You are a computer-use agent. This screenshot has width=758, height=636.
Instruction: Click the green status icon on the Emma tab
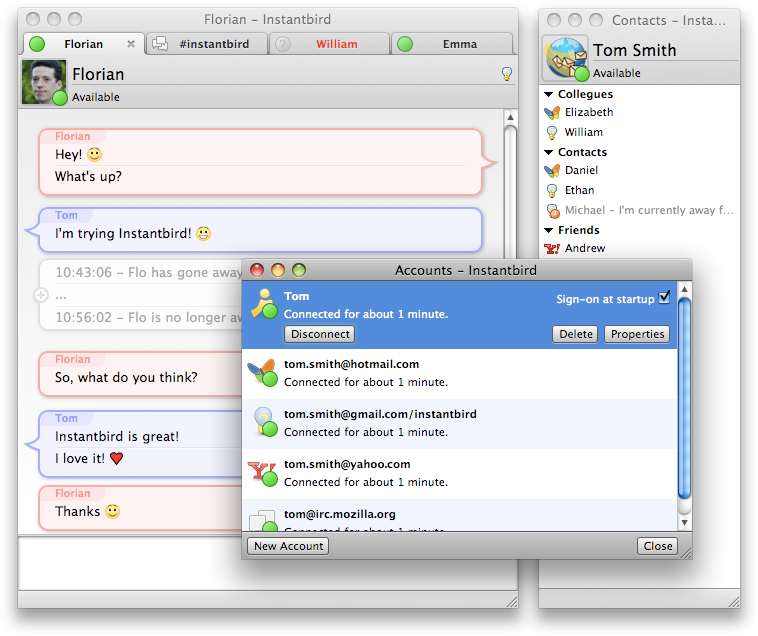coord(405,44)
